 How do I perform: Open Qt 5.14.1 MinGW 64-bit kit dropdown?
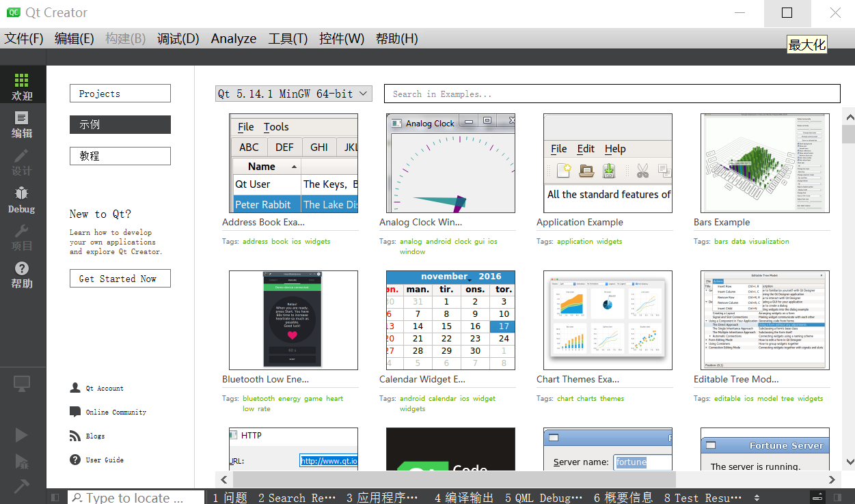pyautogui.click(x=294, y=94)
